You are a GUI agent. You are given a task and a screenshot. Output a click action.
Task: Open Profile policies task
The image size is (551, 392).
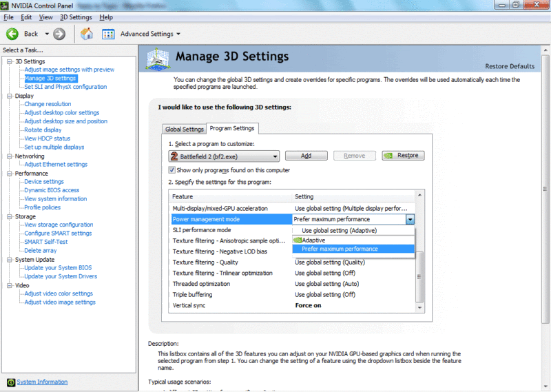pyautogui.click(x=42, y=207)
